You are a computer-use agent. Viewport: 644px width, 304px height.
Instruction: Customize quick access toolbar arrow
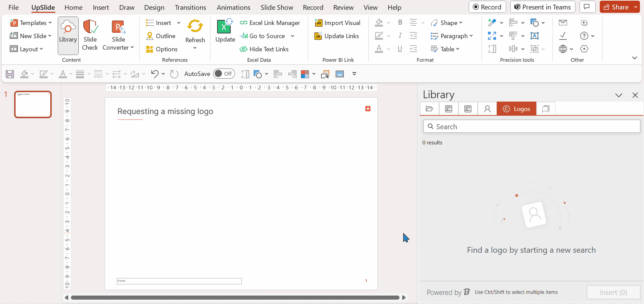point(354,74)
